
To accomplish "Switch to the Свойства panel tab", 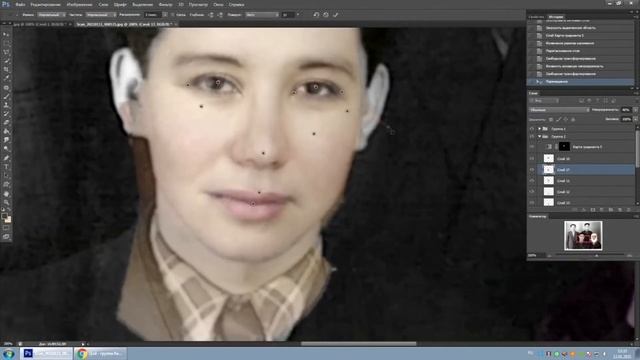I will tap(536, 17).
